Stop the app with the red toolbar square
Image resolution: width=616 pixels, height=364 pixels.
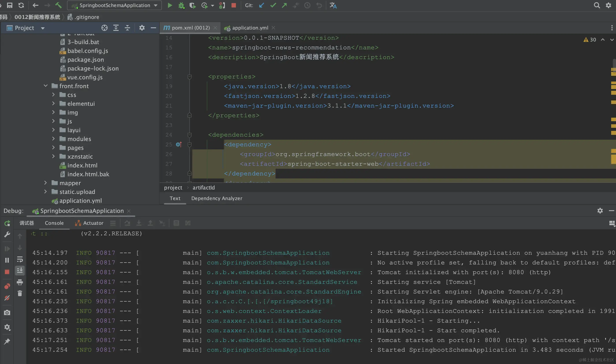(233, 5)
